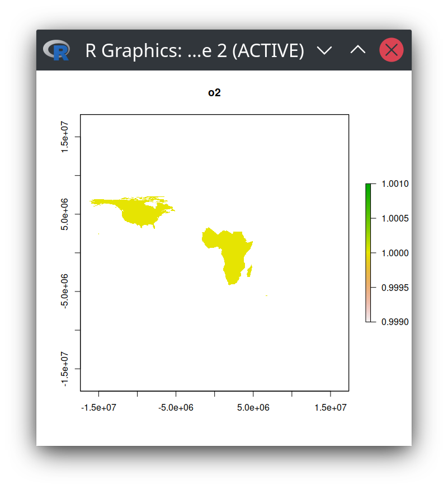Screen dimensions: 448x489
Task: Select the plot title labeled o2
Action: point(214,92)
